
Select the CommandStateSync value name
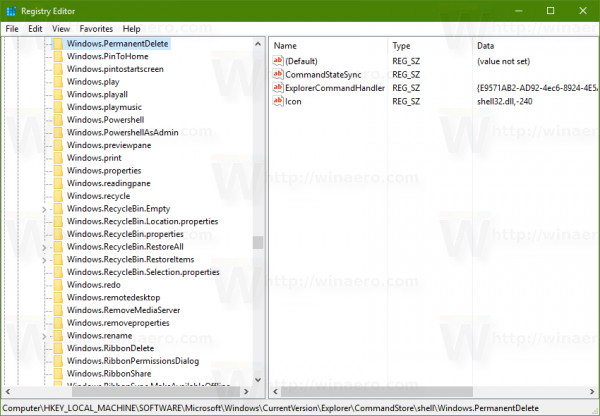(323, 74)
